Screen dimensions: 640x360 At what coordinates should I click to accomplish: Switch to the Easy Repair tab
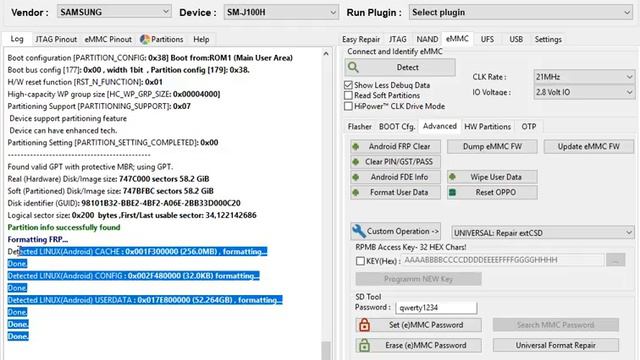click(361, 39)
